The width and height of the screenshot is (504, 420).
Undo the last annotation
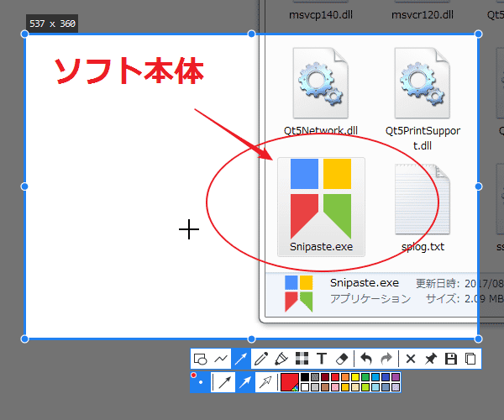[x=366, y=359]
